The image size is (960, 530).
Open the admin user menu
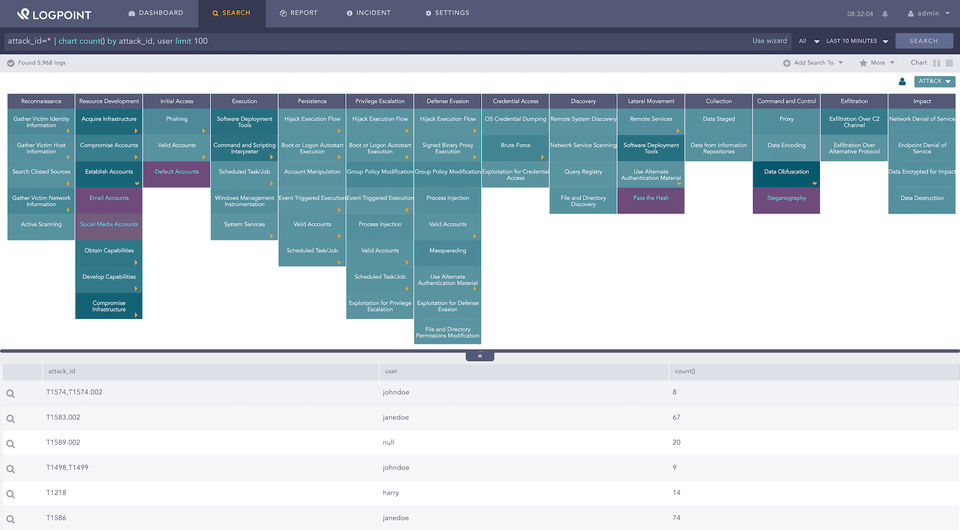tap(928, 13)
